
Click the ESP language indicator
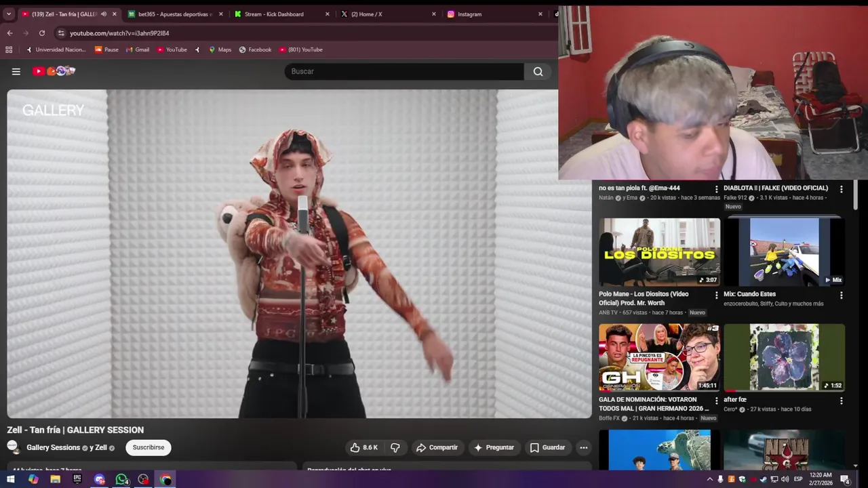coord(798,479)
